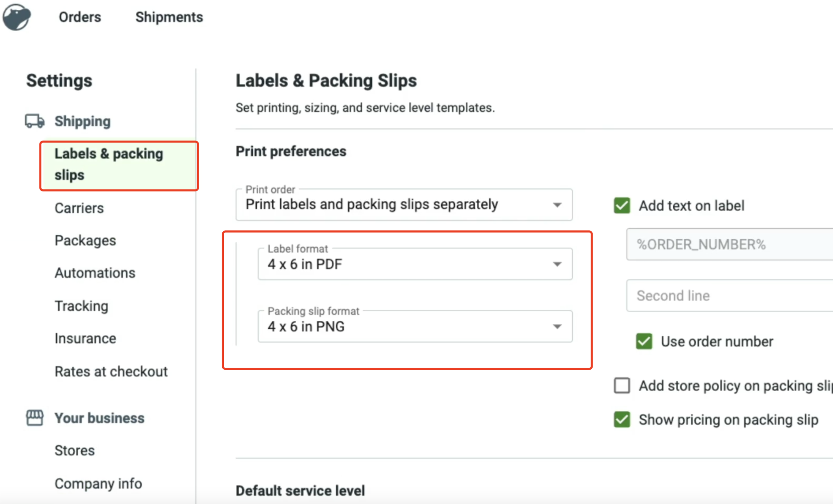Open Tracking settings
The height and width of the screenshot is (504, 833).
[82, 306]
